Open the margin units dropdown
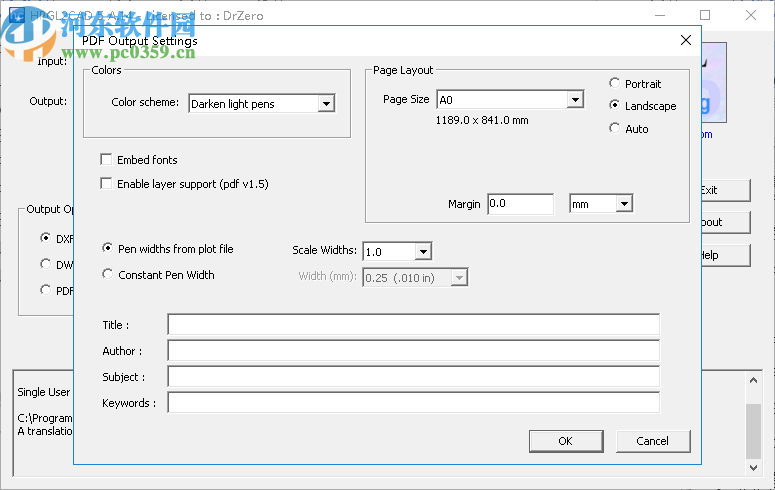The width and height of the screenshot is (775, 490). pyautogui.click(x=624, y=204)
